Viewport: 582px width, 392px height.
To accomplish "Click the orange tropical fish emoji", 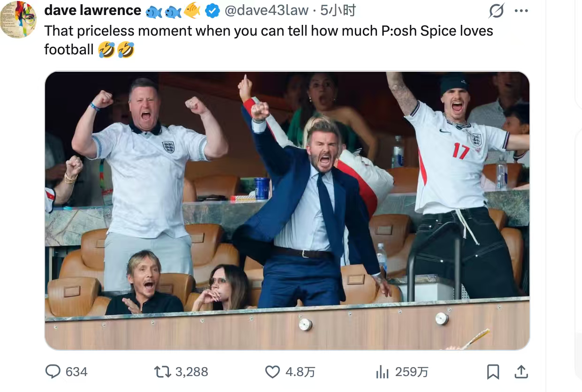I will 192,10.
